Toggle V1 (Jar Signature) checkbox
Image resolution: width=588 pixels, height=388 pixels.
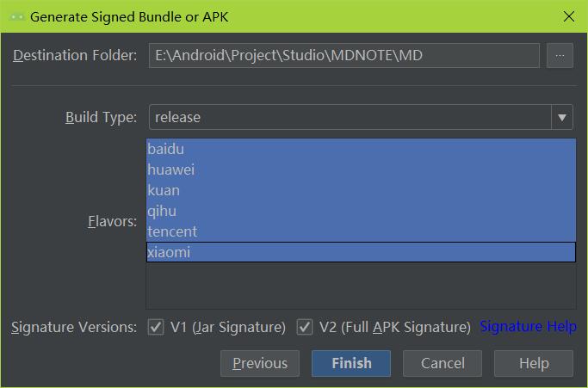(156, 327)
